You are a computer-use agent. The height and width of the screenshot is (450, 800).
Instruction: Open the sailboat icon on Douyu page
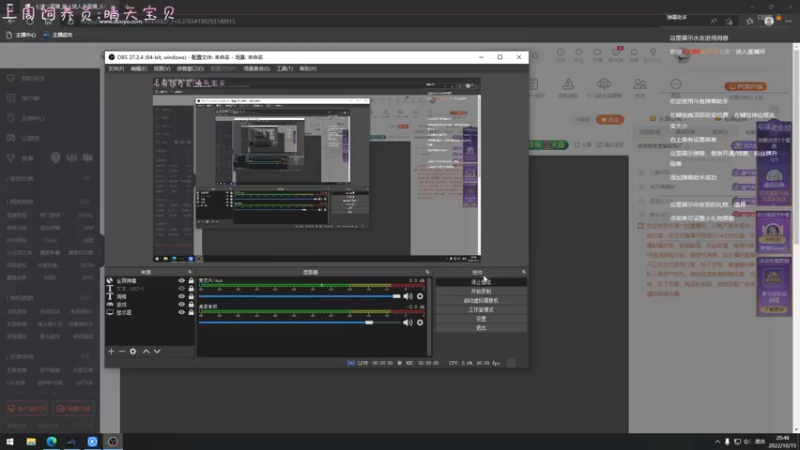pos(568,84)
